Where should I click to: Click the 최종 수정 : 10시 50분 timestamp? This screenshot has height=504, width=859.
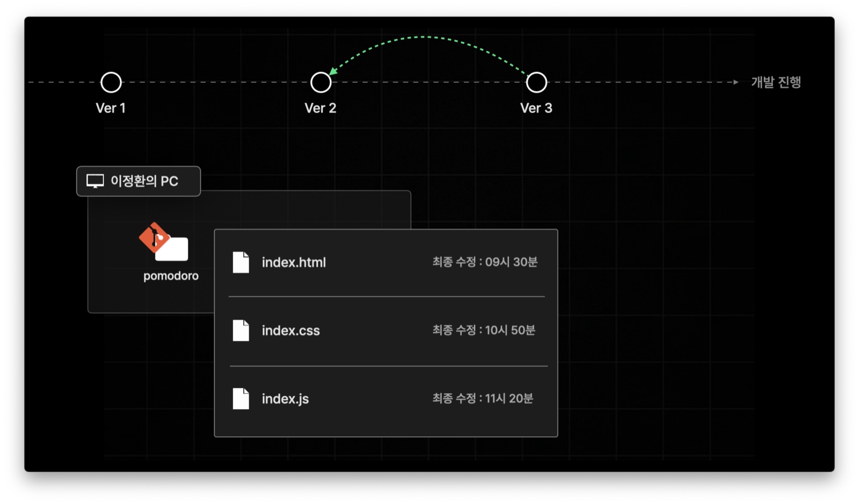tap(484, 330)
